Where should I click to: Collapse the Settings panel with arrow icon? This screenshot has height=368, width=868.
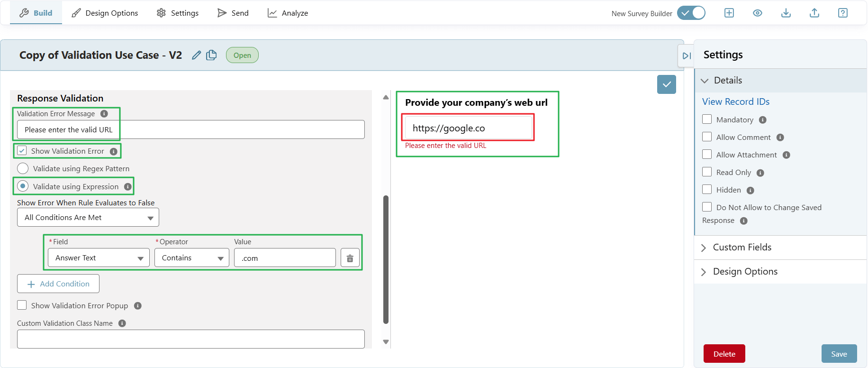(687, 56)
